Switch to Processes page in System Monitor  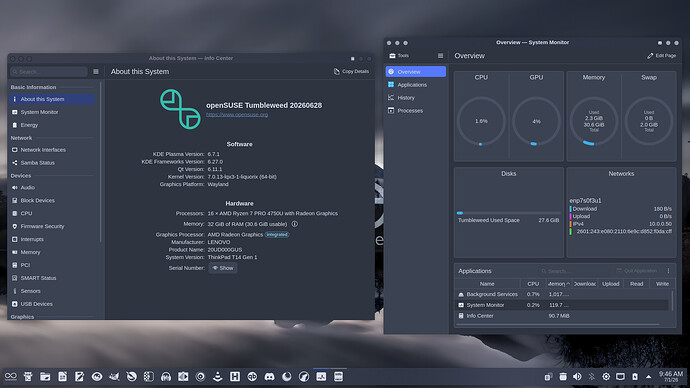click(416, 110)
